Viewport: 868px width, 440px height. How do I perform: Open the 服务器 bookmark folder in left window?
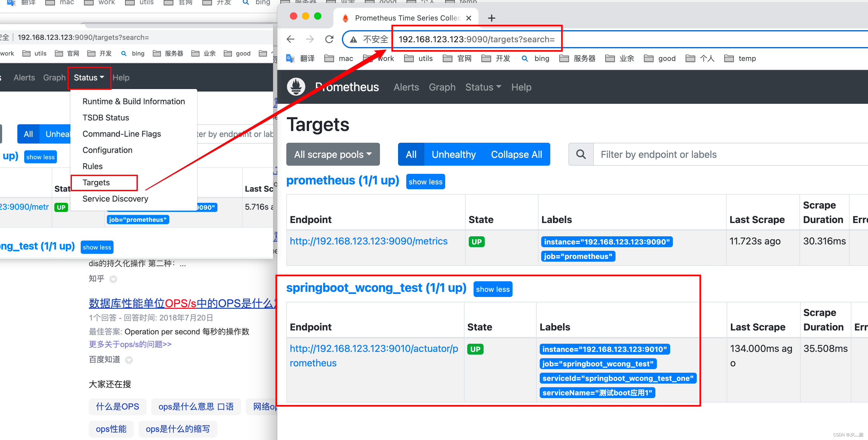click(x=168, y=53)
